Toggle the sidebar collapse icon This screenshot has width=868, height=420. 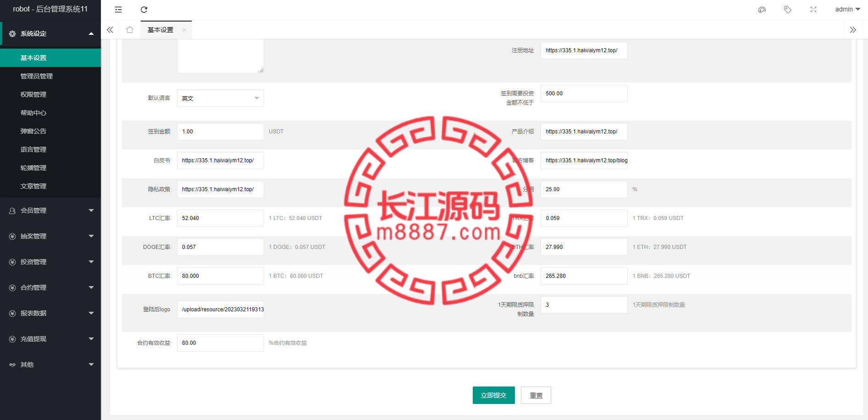[x=118, y=10]
